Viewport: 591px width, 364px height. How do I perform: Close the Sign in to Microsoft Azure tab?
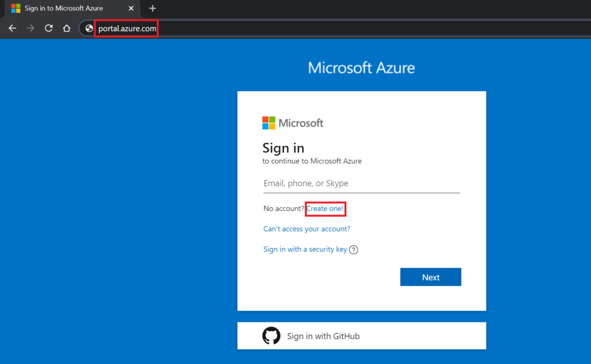point(131,8)
